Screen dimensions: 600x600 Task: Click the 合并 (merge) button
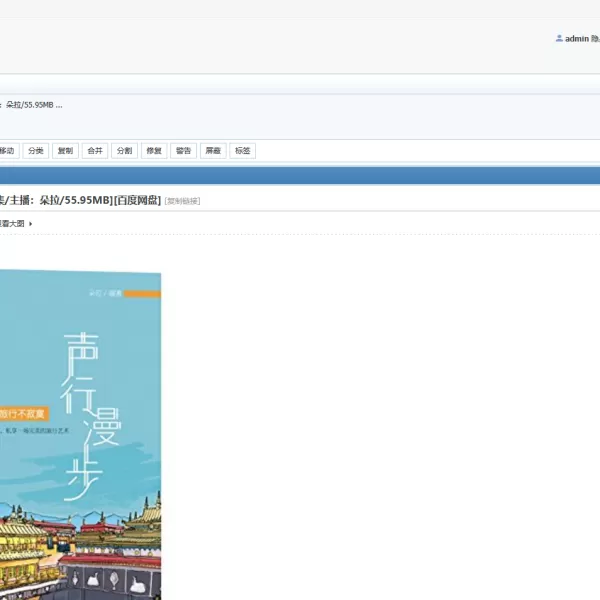pyautogui.click(x=95, y=151)
